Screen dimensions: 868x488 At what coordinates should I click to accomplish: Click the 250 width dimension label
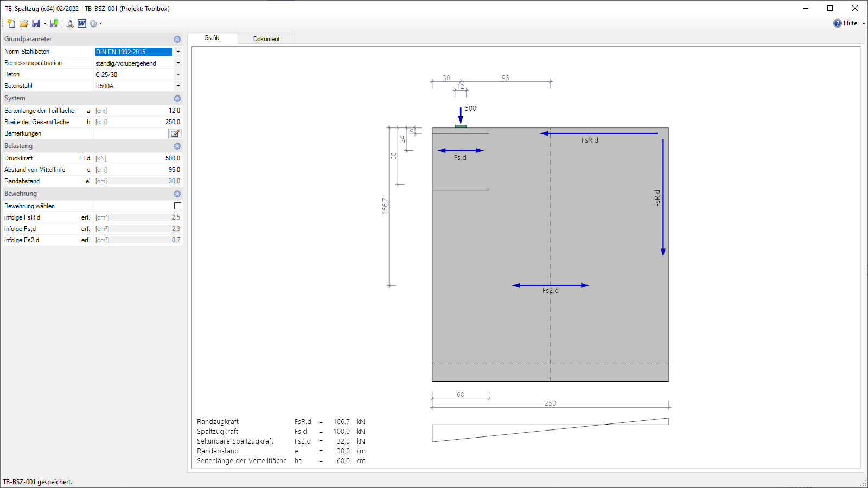tap(550, 403)
